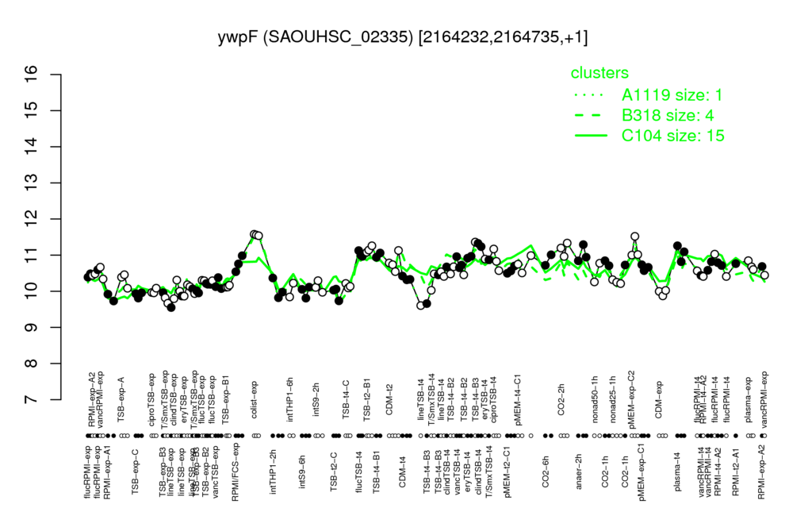
Task: Click the 'CO2-2h' x-axis label
Action: point(561,400)
